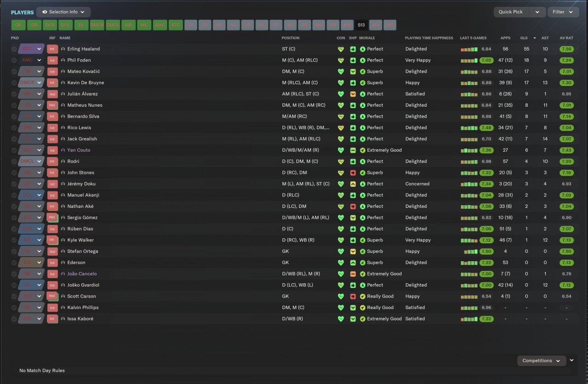
Task: Click the Int badge in Kyle Walker's row
Action: [x=52, y=240]
